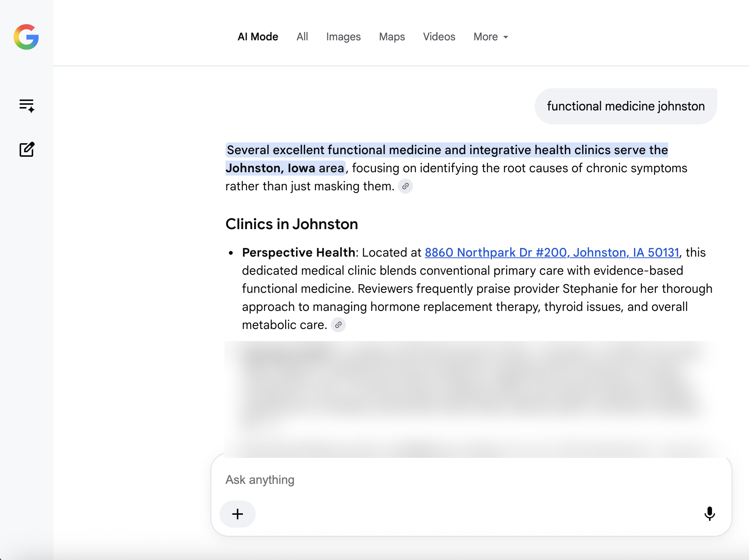This screenshot has height=560, width=749.
Task: Activate the microphone voice input
Action: click(x=709, y=513)
